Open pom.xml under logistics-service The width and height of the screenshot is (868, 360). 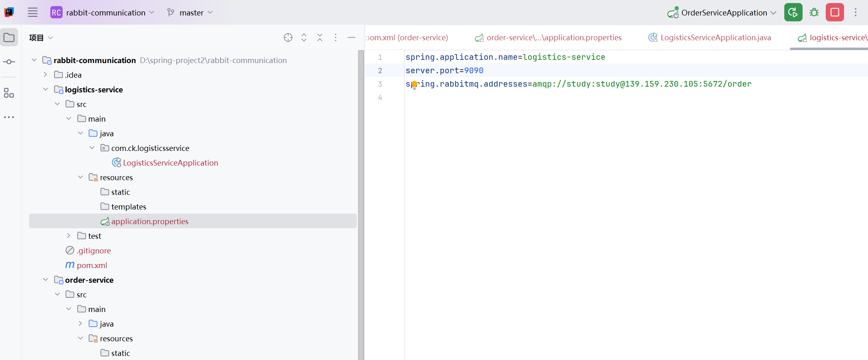click(92, 265)
